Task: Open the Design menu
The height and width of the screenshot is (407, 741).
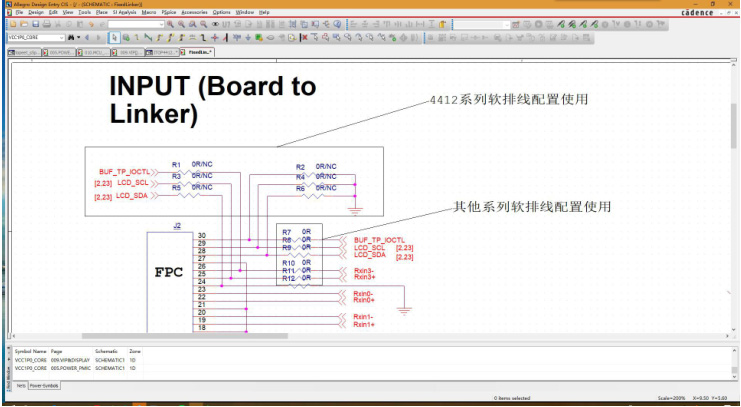Action: coord(35,12)
